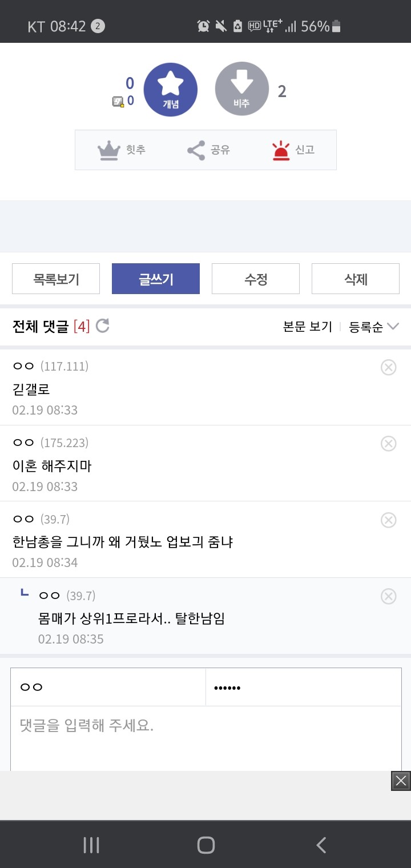Report the post with the 신고 siren icon

point(293,150)
